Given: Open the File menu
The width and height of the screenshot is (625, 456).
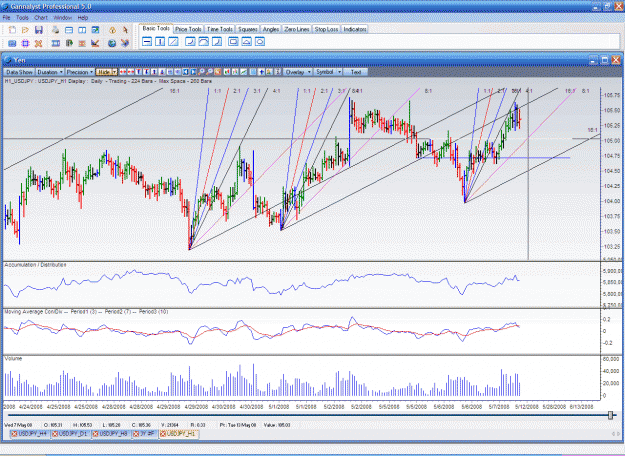Looking at the screenshot, I should (x=6, y=18).
